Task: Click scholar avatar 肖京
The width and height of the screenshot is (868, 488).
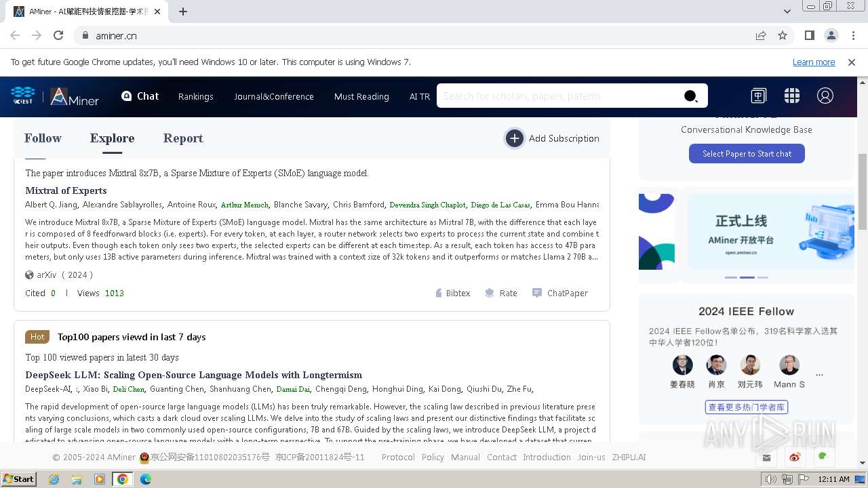Action: point(716,365)
